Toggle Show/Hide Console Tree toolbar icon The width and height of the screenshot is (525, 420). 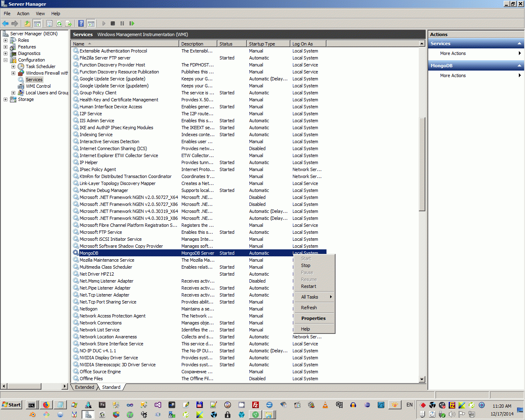tap(37, 23)
